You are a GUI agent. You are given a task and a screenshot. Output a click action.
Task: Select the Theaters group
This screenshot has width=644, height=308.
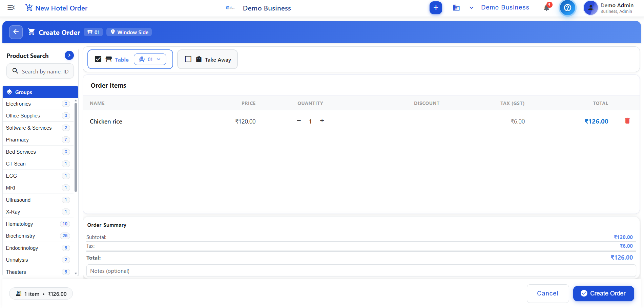point(38,272)
